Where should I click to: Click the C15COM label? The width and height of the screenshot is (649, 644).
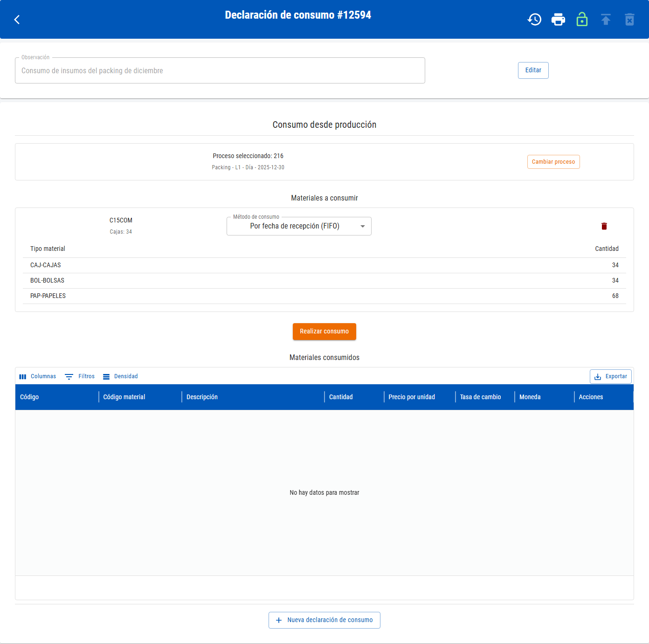(121, 220)
